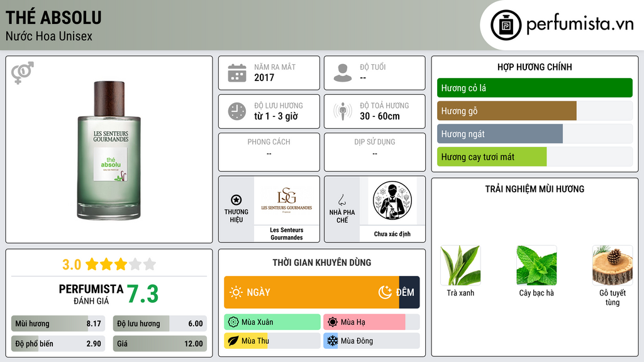Screen dimensions: 644x362
Task: Click the perfumista.vn site name
Action: (580, 25)
